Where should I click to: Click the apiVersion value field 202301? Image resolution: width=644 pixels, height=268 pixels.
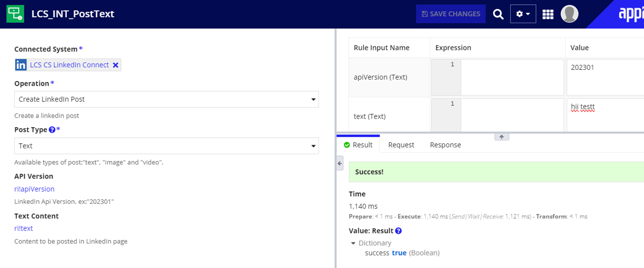coord(605,77)
